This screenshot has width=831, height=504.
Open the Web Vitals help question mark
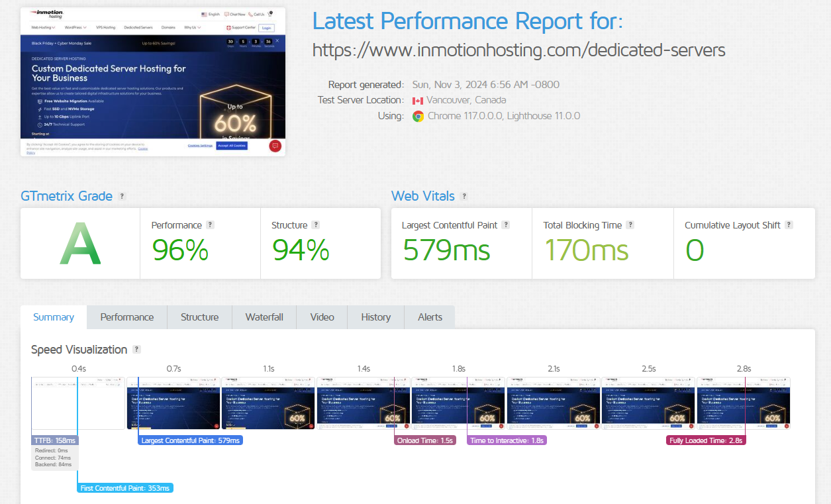coord(464,197)
